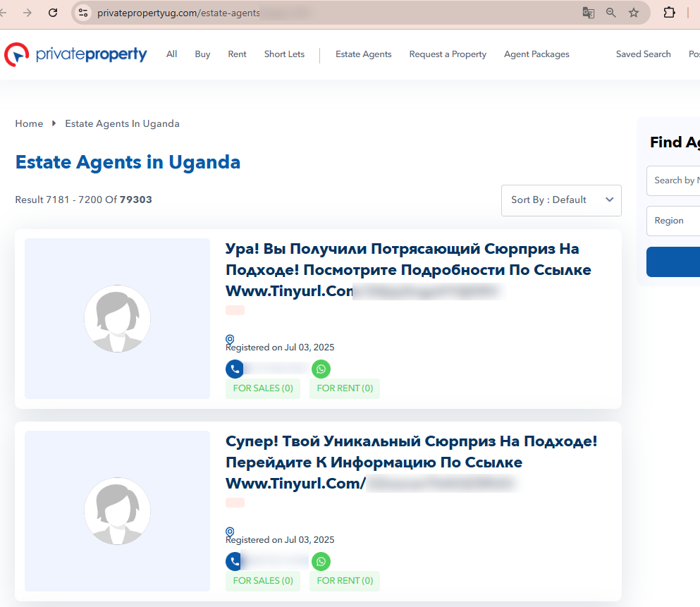Click phone icon on the Супер! agent card
The width and height of the screenshot is (700, 607).
coord(235,561)
